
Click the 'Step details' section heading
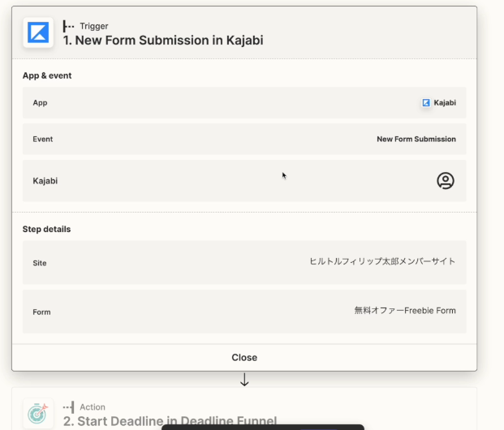46,229
